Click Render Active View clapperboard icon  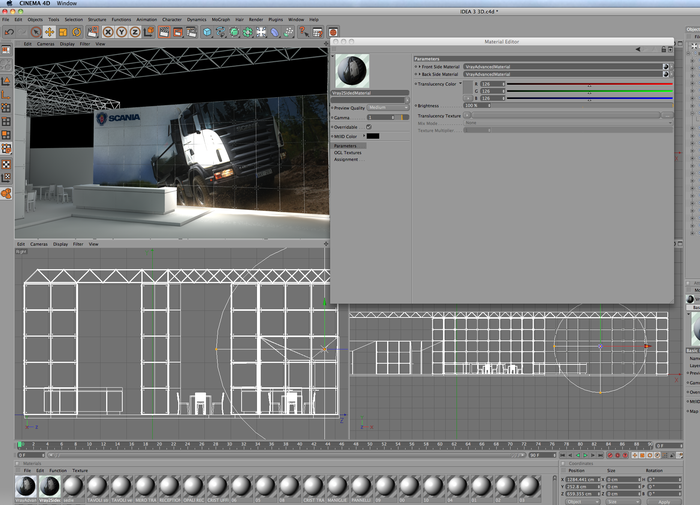(x=164, y=32)
